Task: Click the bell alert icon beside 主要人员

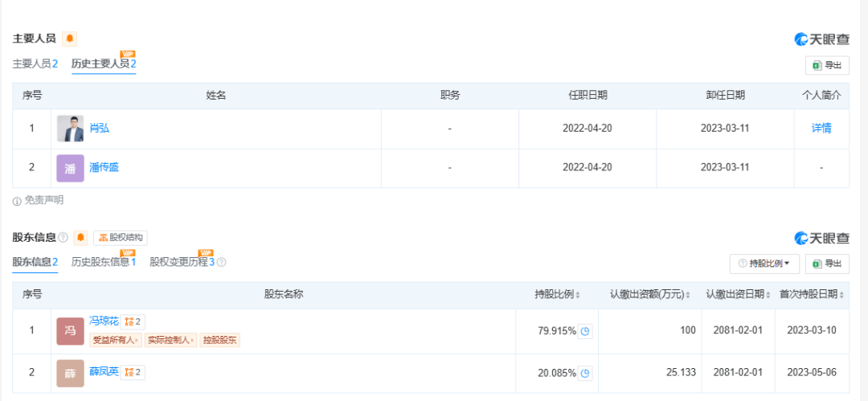Action: 69,39
